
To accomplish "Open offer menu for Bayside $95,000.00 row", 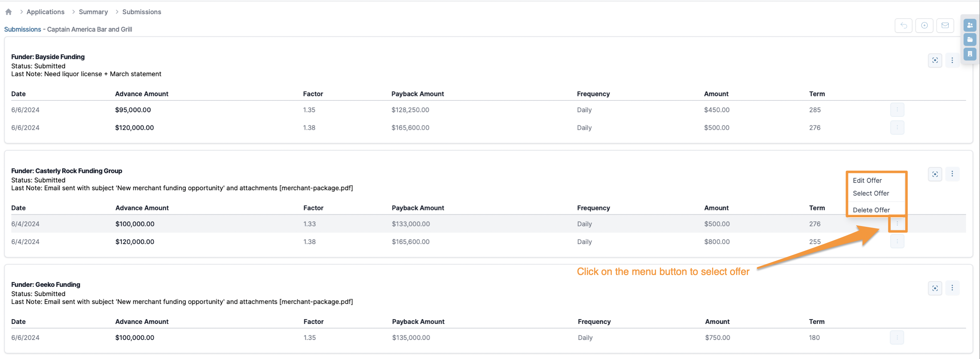I will point(897,110).
